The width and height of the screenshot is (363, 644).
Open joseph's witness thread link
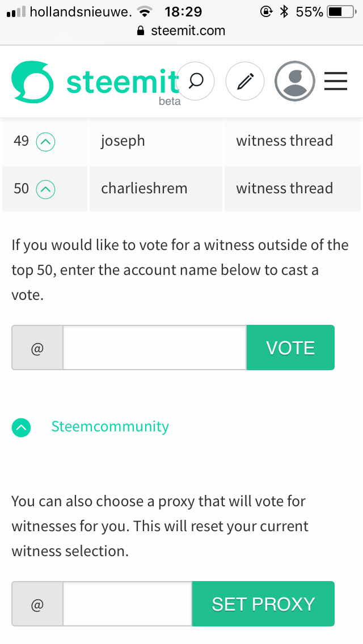285,141
